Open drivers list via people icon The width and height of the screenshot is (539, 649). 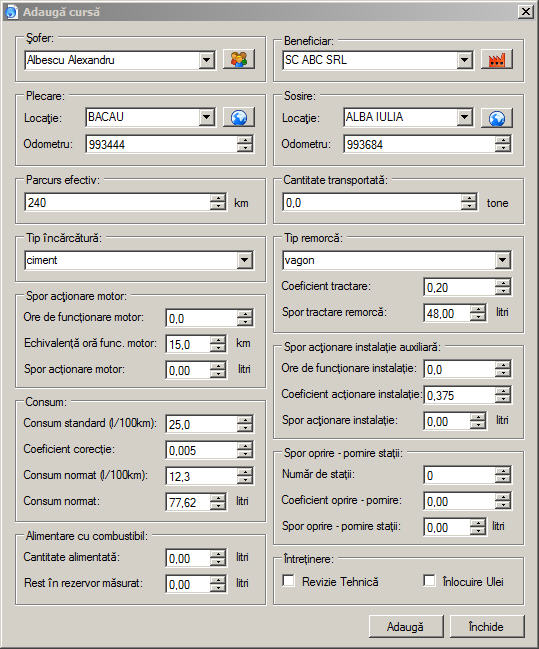point(239,60)
